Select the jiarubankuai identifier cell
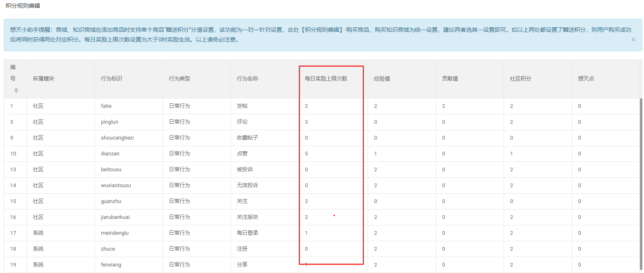 129,217
